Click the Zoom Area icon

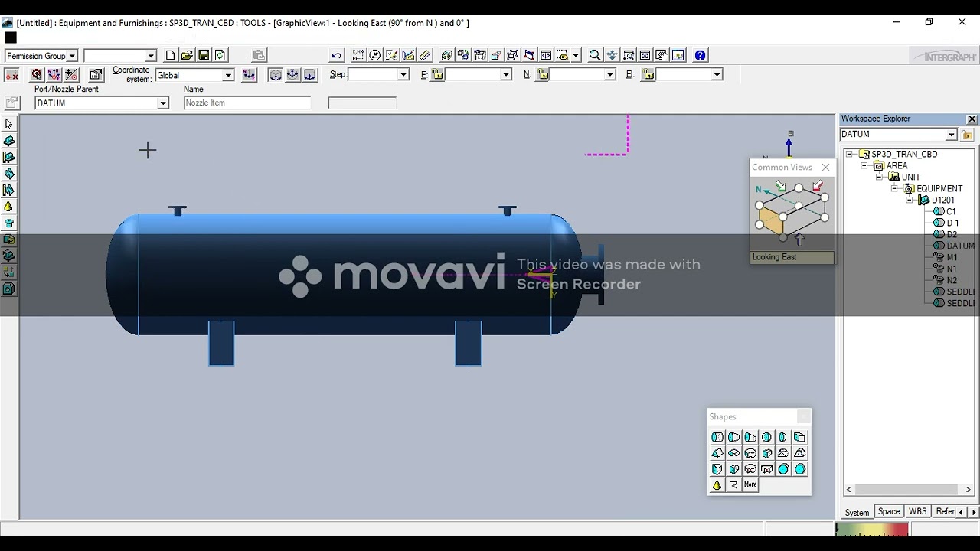click(629, 55)
